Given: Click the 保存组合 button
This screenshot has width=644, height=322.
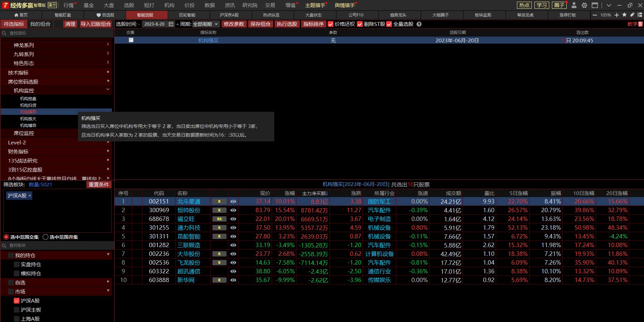Looking at the screenshot, I should tap(260, 24).
